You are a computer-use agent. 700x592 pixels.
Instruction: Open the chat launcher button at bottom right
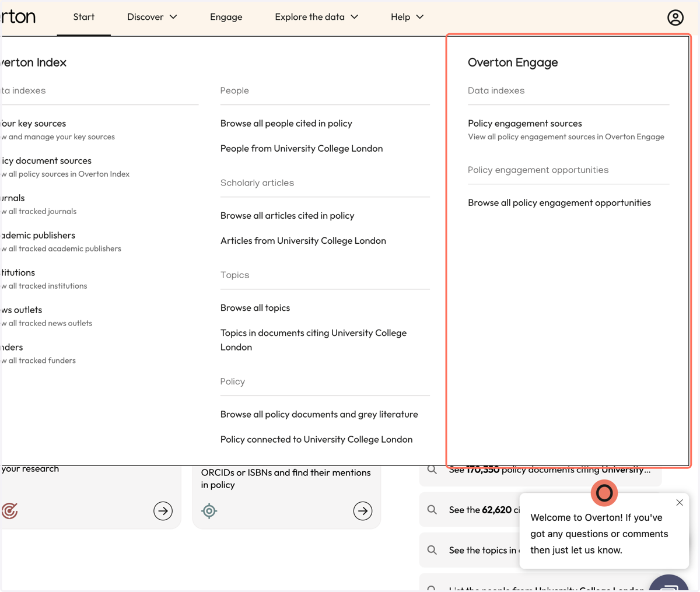pos(669,583)
